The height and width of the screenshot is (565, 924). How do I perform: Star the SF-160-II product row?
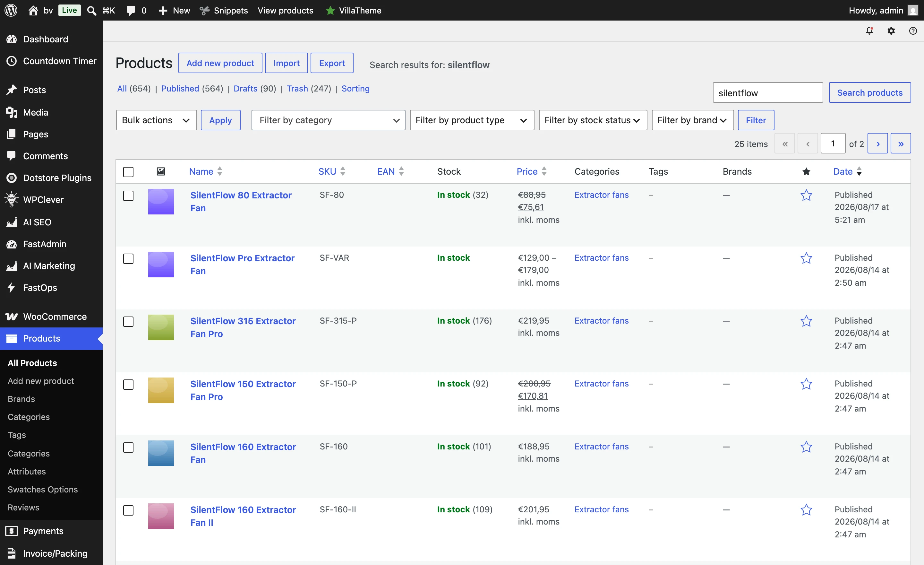(x=806, y=510)
